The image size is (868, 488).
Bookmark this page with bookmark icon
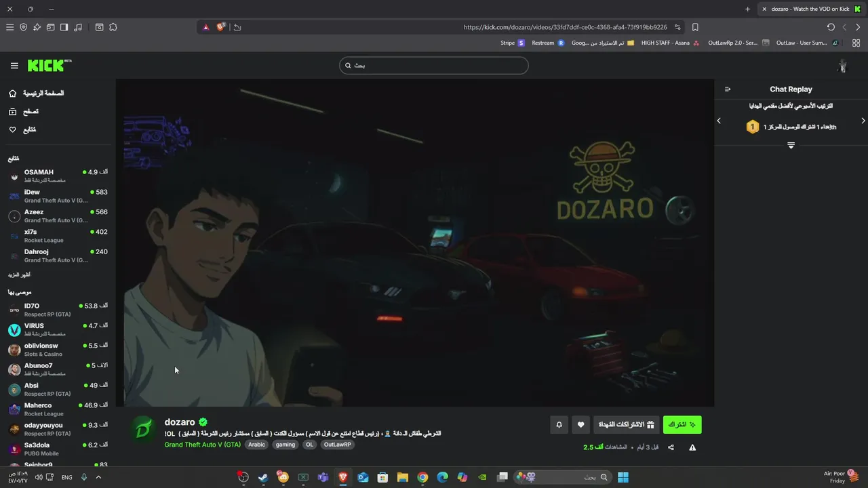coord(695,27)
